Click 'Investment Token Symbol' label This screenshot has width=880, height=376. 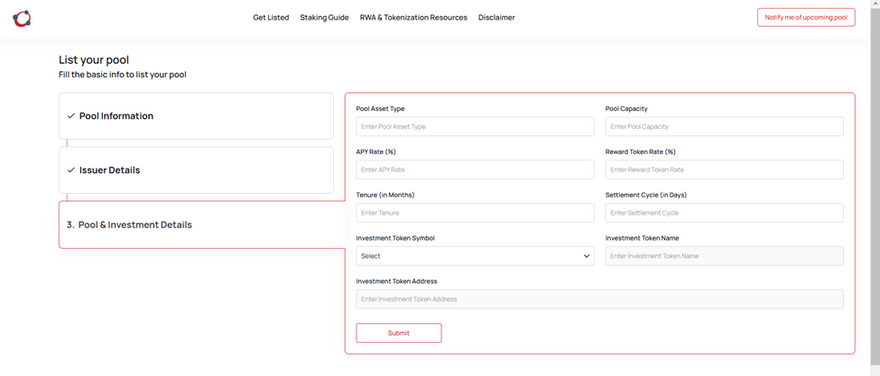(395, 238)
